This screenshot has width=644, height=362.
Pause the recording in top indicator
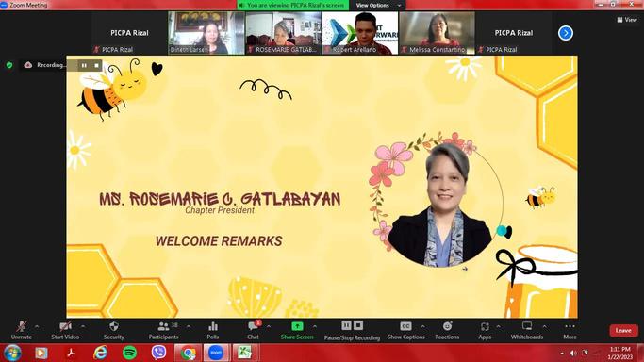coord(84,65)
